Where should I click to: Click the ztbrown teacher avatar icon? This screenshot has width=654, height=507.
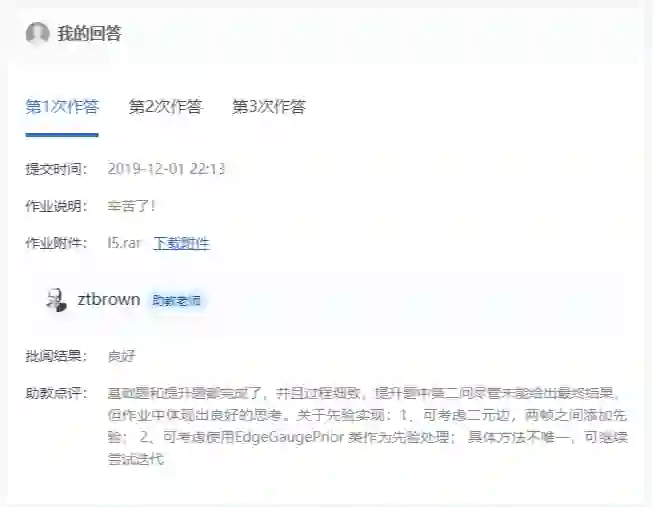[56, 300]
